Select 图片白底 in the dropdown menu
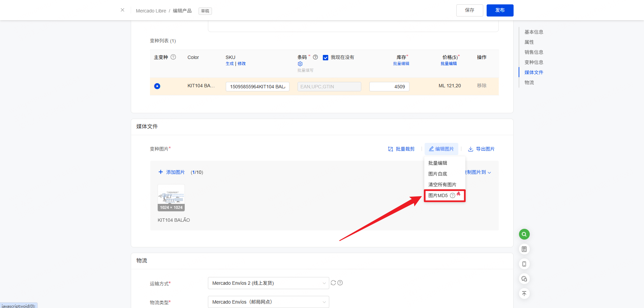644x308 pixels. pyautogui.click(x=438, y=174)
